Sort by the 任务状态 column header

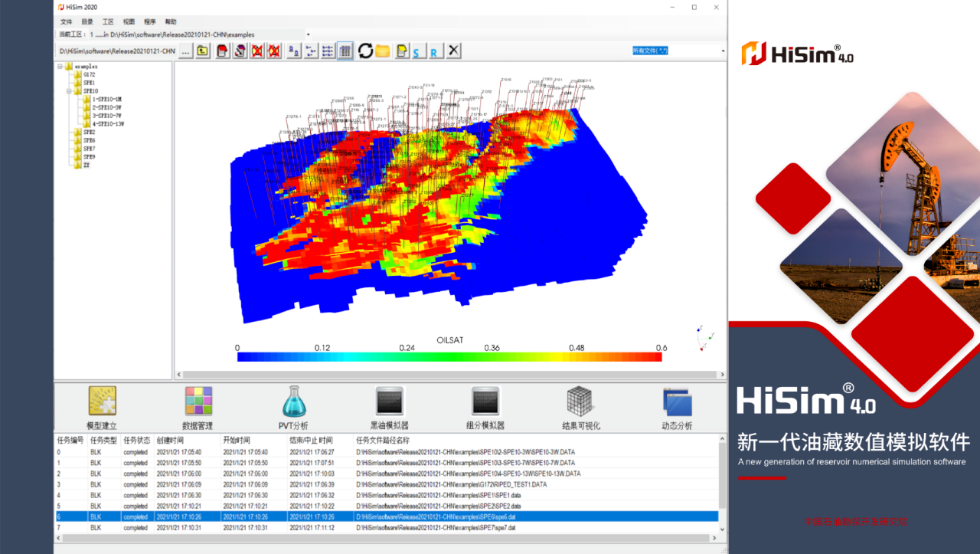coord(137,441)
